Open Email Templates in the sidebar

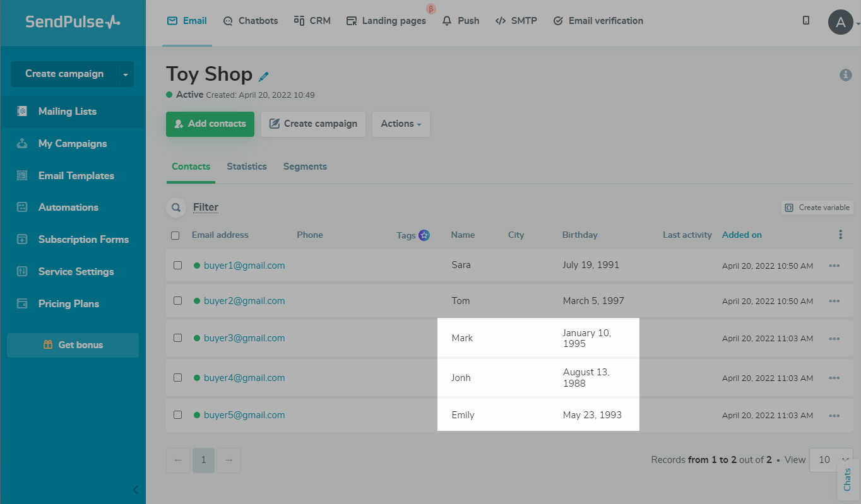pos(73,176)
